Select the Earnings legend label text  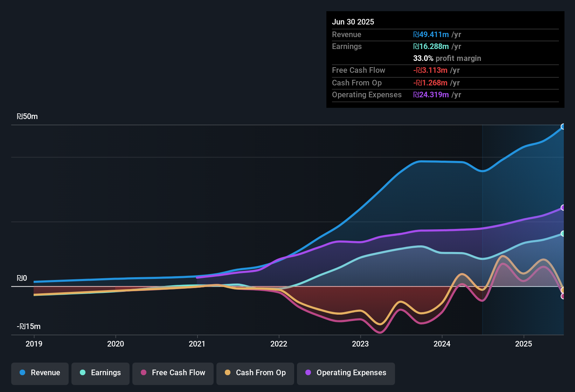point(106,373)
